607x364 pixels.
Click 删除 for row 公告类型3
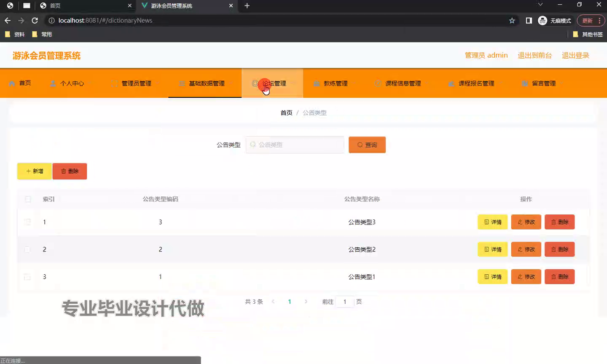point(560,222)
